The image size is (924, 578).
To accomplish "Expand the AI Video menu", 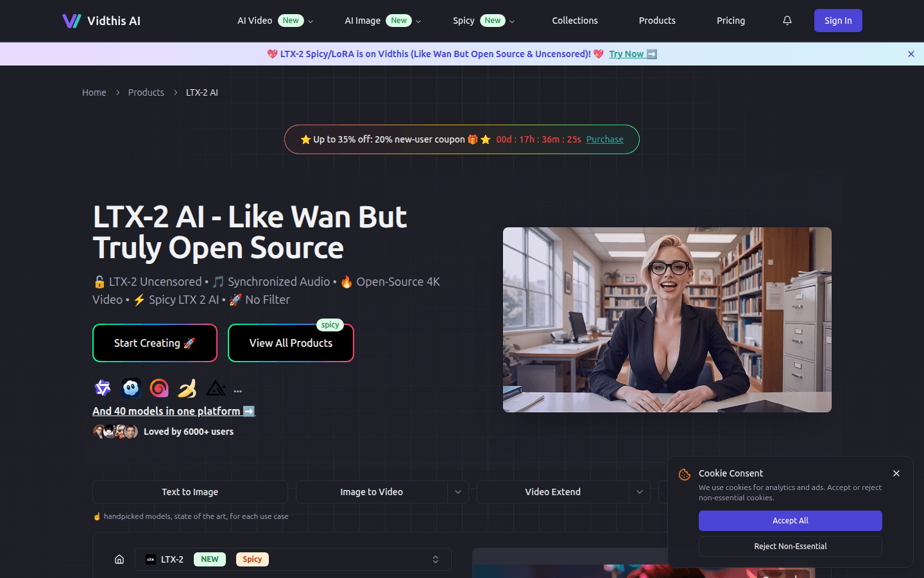I will tap(275, 21).
